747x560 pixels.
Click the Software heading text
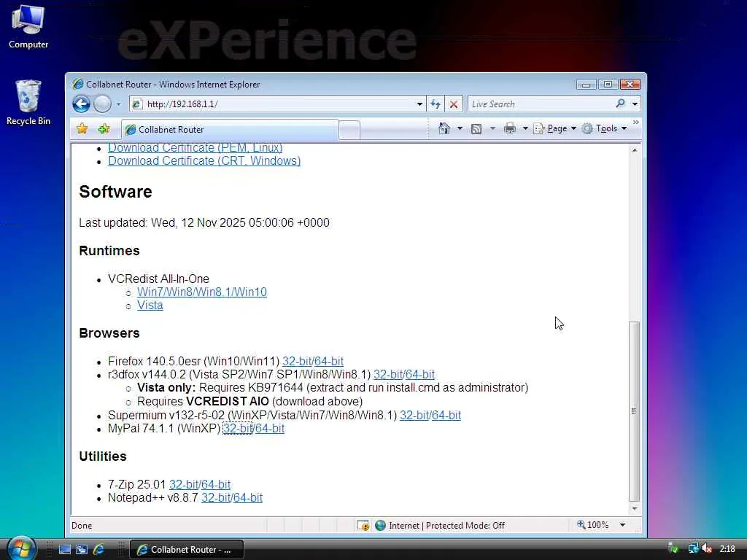tap(116, 192)
